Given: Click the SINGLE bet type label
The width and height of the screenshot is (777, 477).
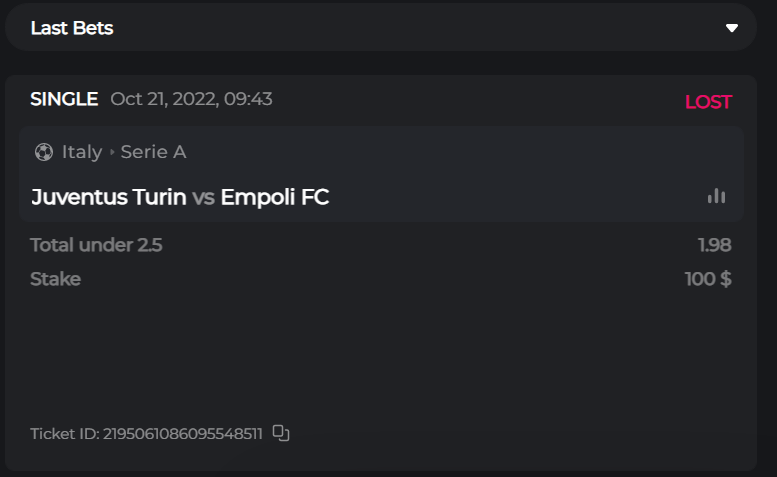Looking at the screenshot, I should (64, 99).
